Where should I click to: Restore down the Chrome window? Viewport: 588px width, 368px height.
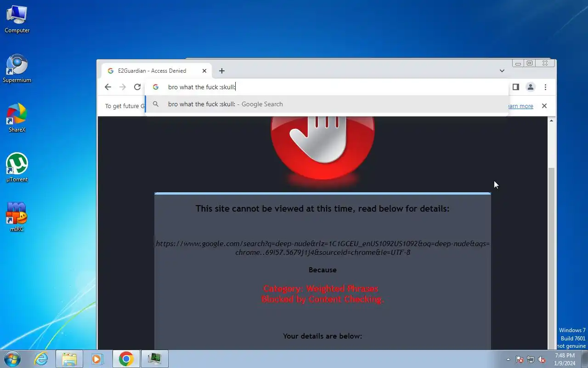[x=530, y=63]
